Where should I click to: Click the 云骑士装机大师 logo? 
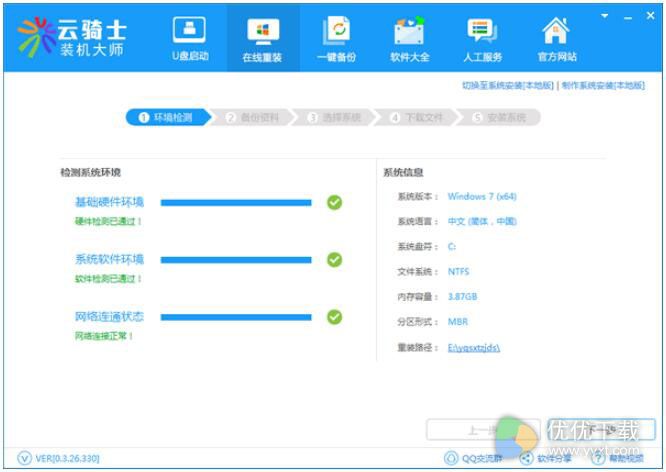click(x=71, y=37)
